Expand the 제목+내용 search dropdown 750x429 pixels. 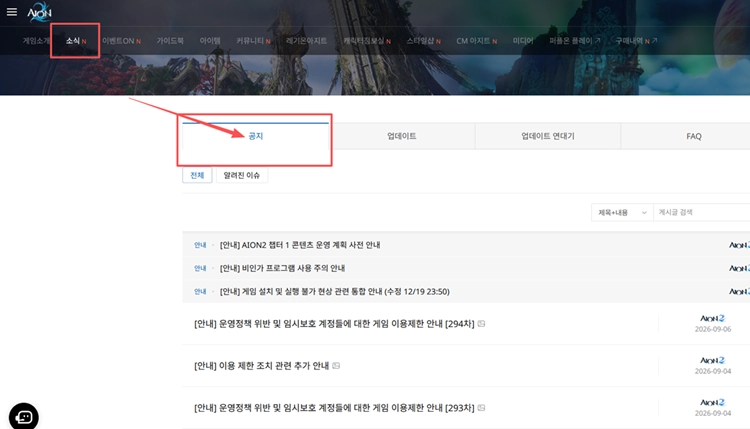[622, 212]
